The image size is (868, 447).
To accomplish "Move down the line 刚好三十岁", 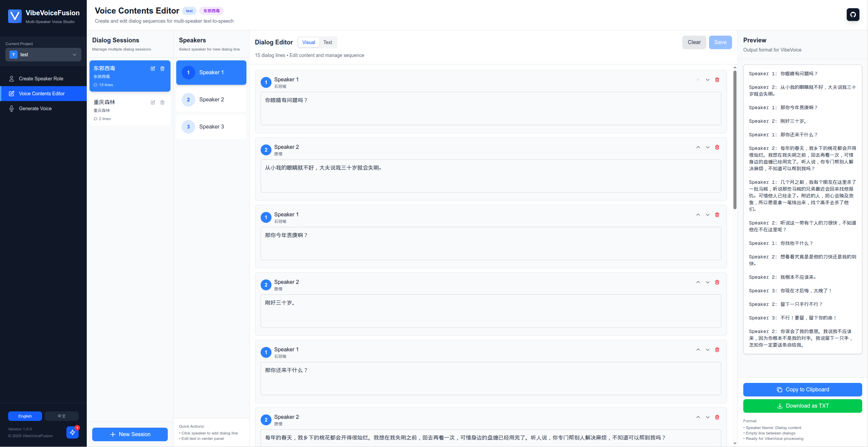I will pos(708,282).
